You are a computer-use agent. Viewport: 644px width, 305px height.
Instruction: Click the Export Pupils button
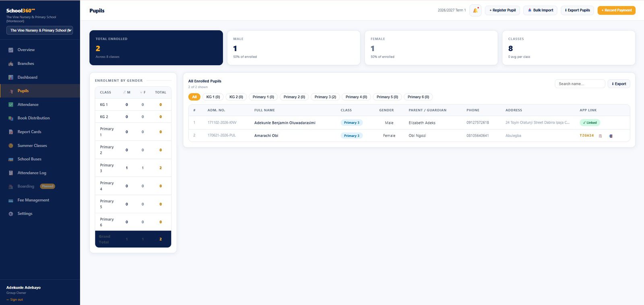[x=577, y=10]
